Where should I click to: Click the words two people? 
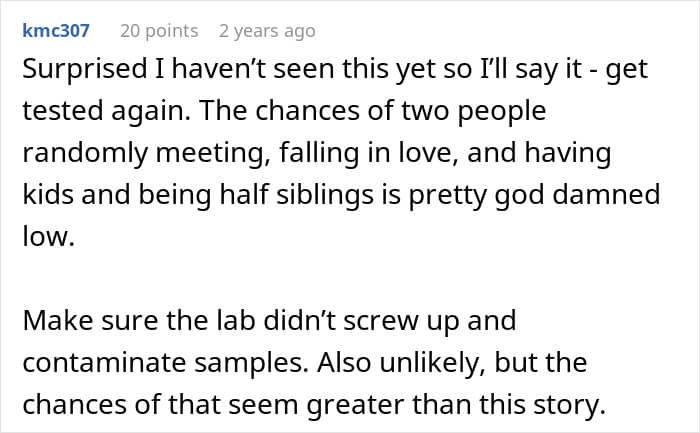tap(474, 110)
